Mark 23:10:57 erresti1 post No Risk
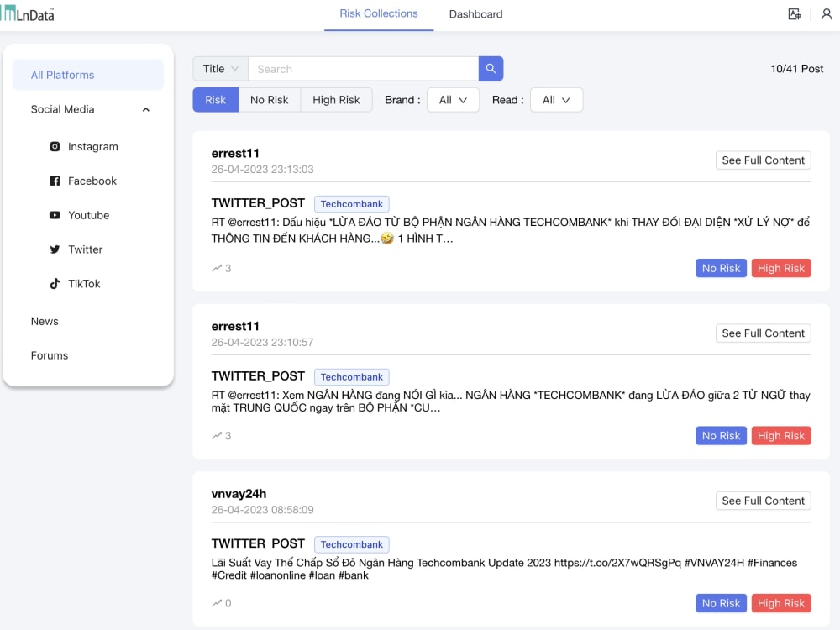This screenshot has width=840, height=630. [721, 435]
